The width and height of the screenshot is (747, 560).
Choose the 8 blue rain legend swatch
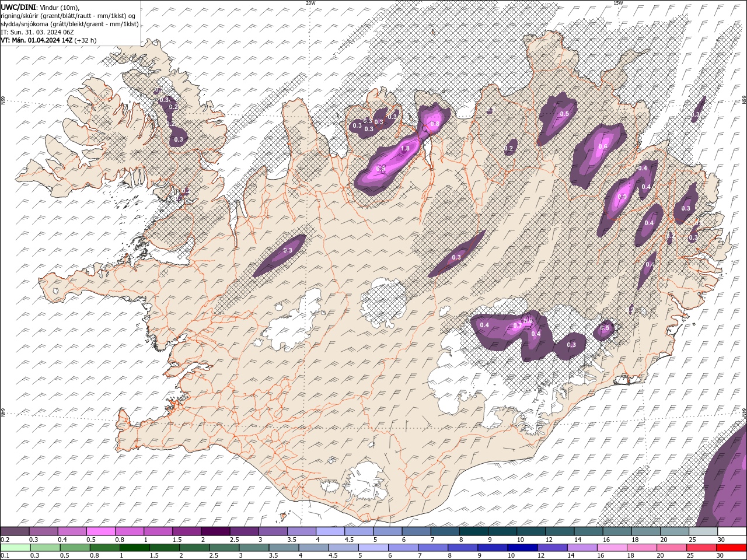click(x=463, y=548)
